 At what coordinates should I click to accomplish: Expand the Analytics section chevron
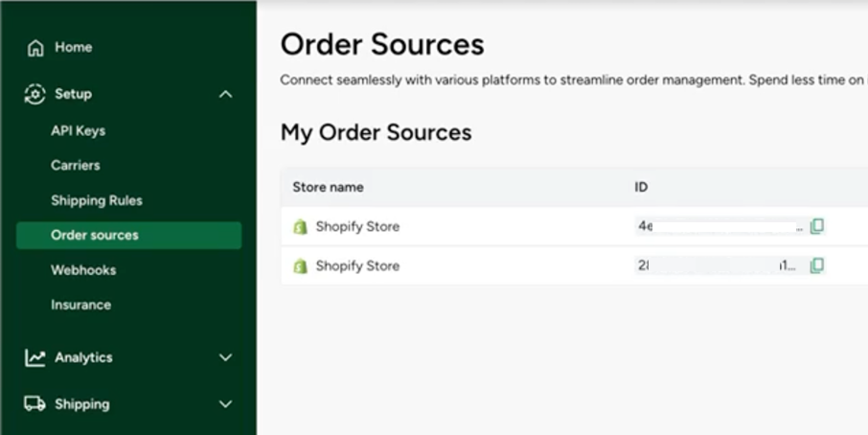click(226, 357)
